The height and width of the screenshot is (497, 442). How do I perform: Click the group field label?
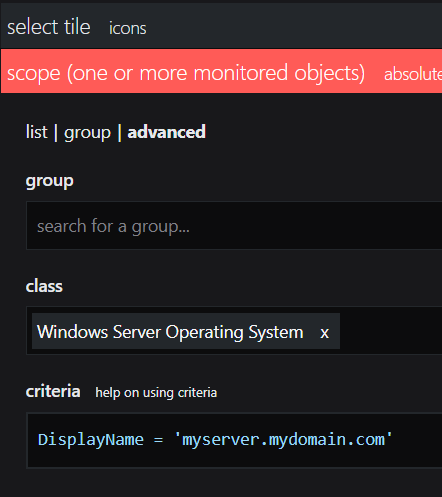pos(50,181)
